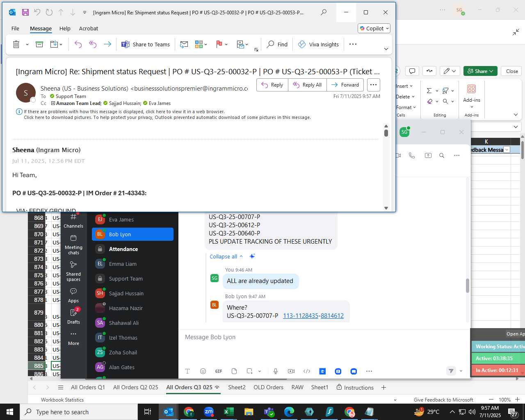Switch to All Orders Q2 025 sheet
The width and height of the screenshot is (525, 420).
point(136,387)
